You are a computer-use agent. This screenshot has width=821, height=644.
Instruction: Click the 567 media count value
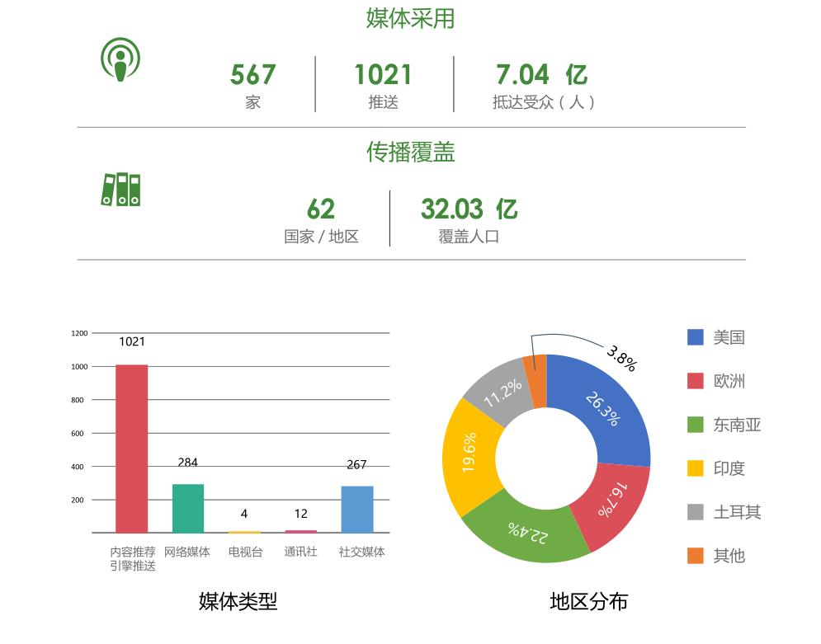pyautogui.click(x=252, y=74)
